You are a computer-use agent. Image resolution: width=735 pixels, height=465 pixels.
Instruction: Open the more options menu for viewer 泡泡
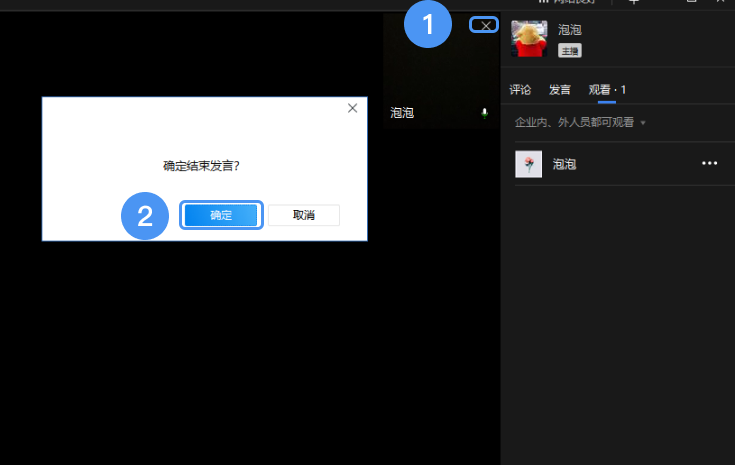pos(709,163)
